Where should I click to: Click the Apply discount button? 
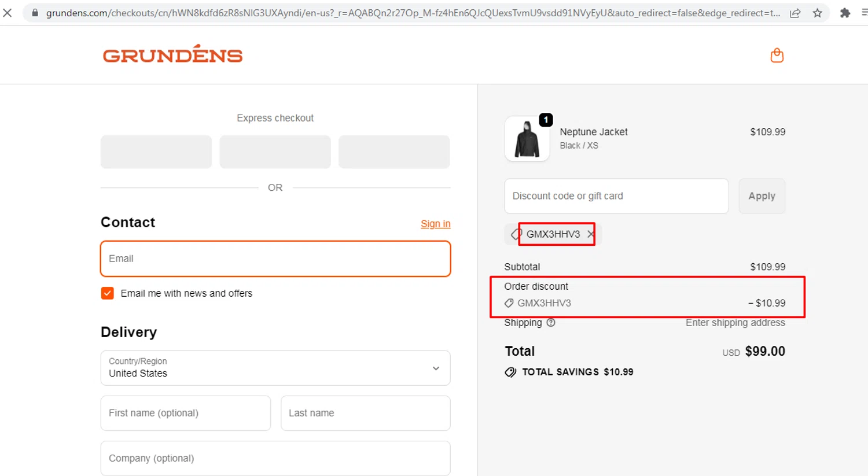pos(762,196)
